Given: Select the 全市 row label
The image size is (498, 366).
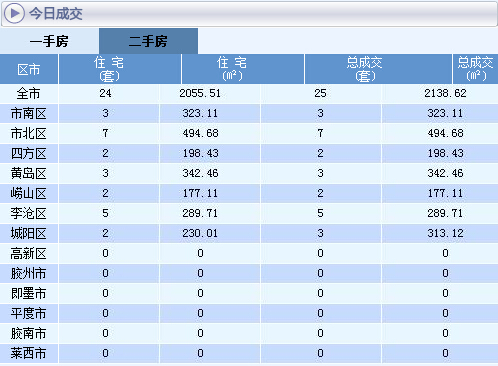Looking at the screenshot, I should [x=28, y=94].
